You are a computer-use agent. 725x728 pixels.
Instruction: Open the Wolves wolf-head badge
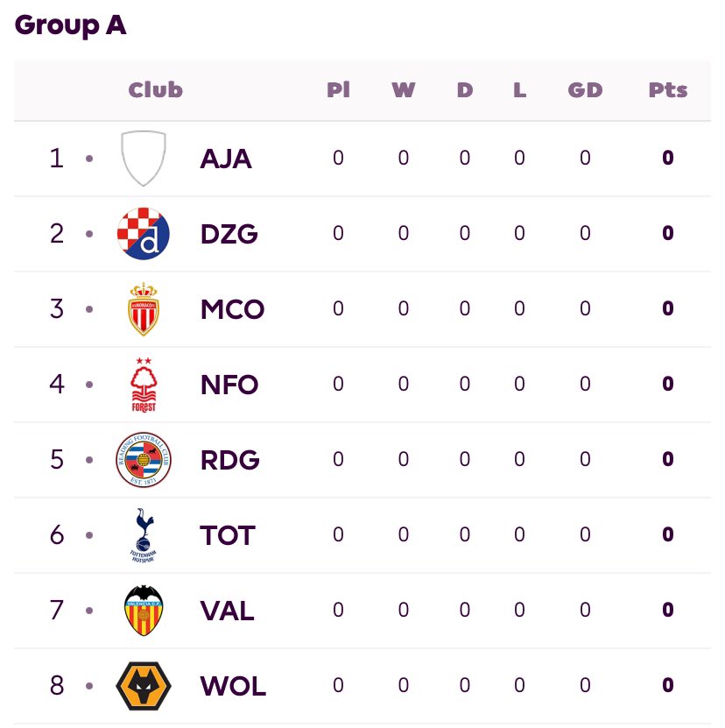click(144, 686)
